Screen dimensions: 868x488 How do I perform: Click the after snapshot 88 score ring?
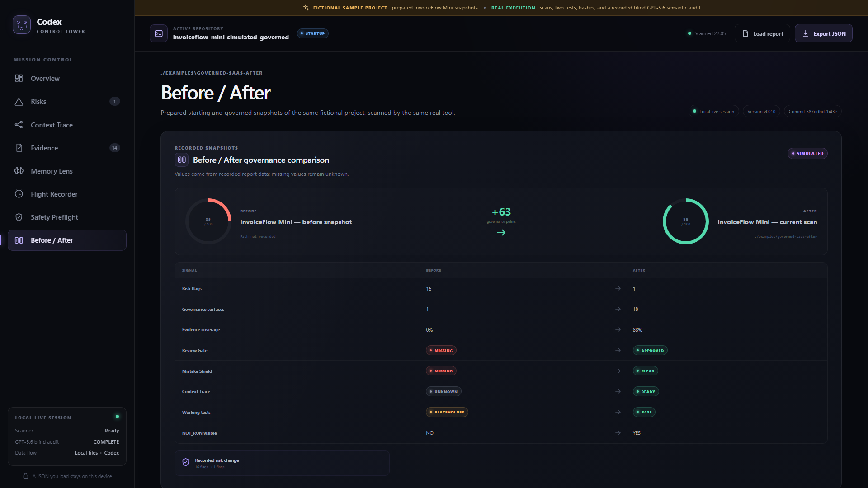(686, 221)
